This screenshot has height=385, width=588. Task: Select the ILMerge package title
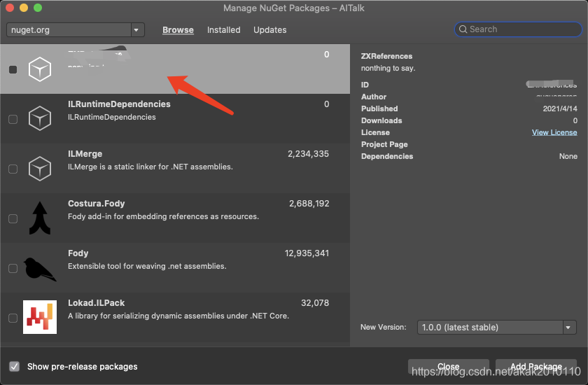click(x=85, y=154)
